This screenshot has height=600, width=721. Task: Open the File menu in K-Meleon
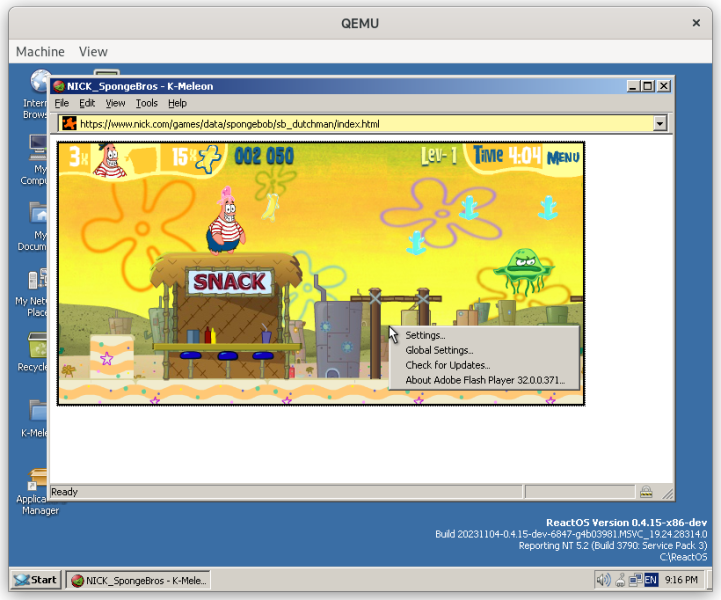point(62,103)
